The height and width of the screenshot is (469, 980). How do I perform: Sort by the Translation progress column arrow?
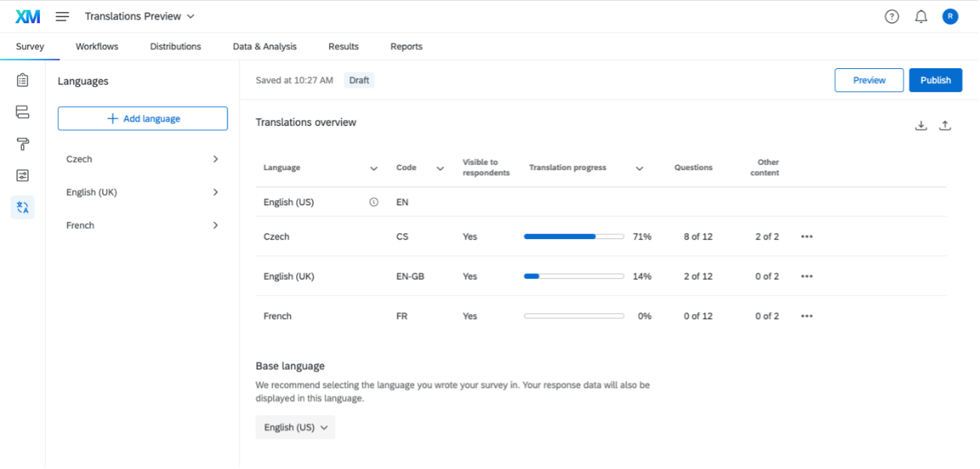[640, 169]
